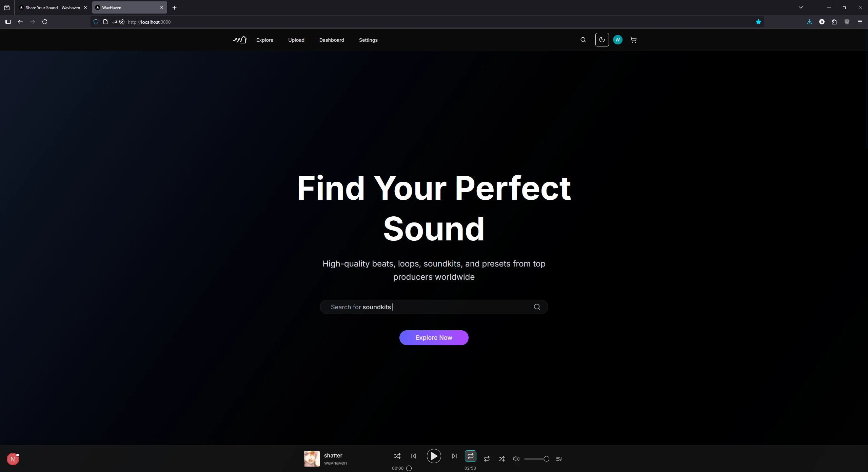The height and width of the screenshot is (472, 868).
Task: Open the Upload page
Action: pyautogui.click(x=296, y=40)
